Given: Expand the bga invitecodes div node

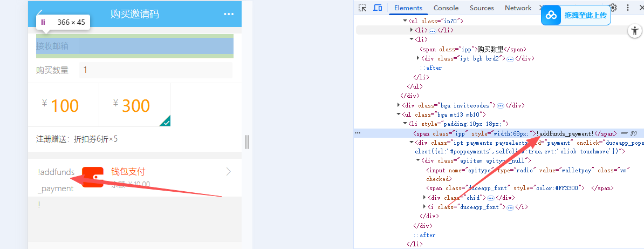Looking at the screenshot, I should [399, 105].
